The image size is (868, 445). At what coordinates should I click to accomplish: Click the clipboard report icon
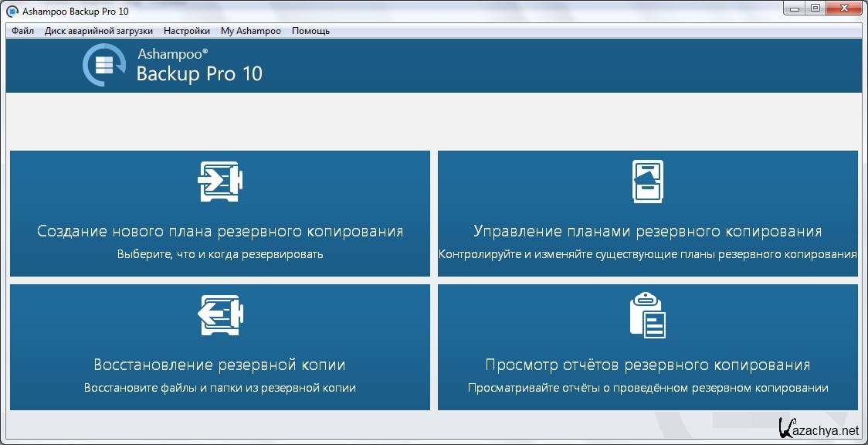647,315
